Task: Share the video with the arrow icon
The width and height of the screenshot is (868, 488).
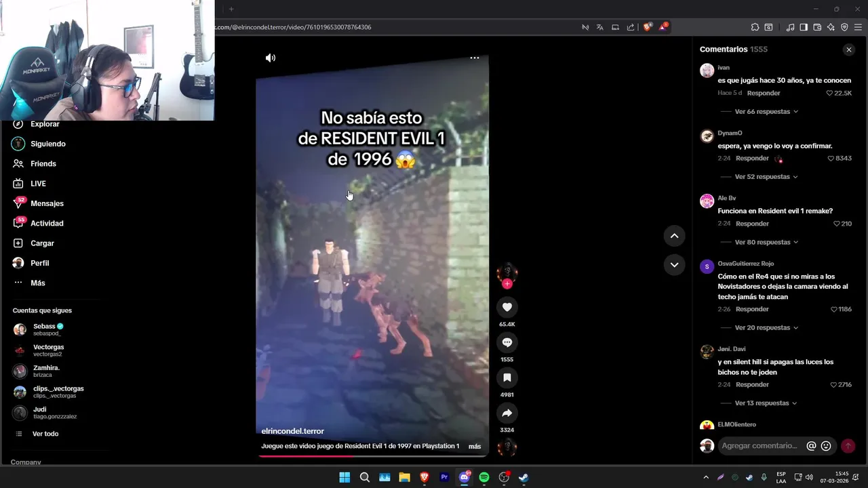Action: click(x=507, y=413)
